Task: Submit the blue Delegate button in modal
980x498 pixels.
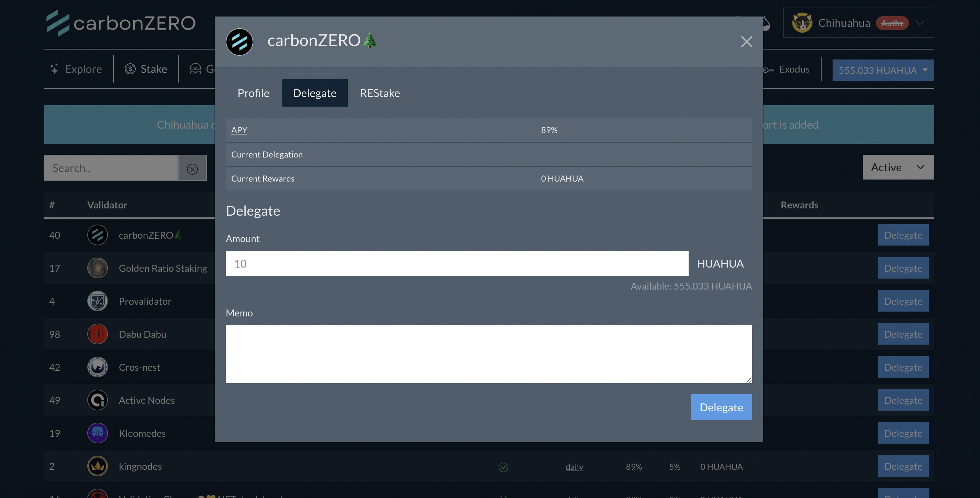Action: click(x=721, y=407)
